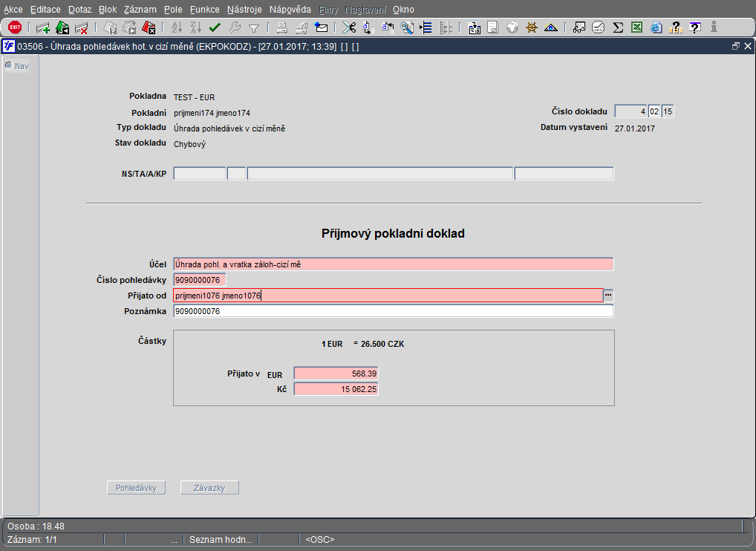
Task: Click the clock icon in toolbar
Action: pos(599,28)
